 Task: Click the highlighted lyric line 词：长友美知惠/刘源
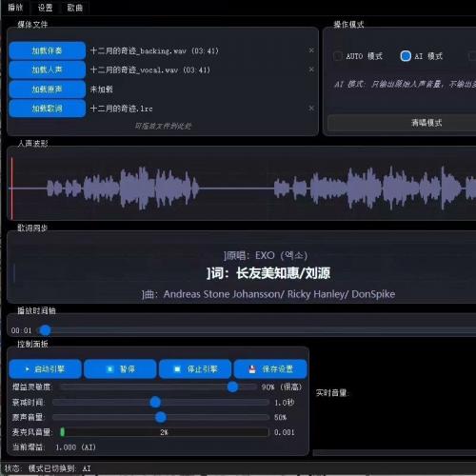[268, 273]
